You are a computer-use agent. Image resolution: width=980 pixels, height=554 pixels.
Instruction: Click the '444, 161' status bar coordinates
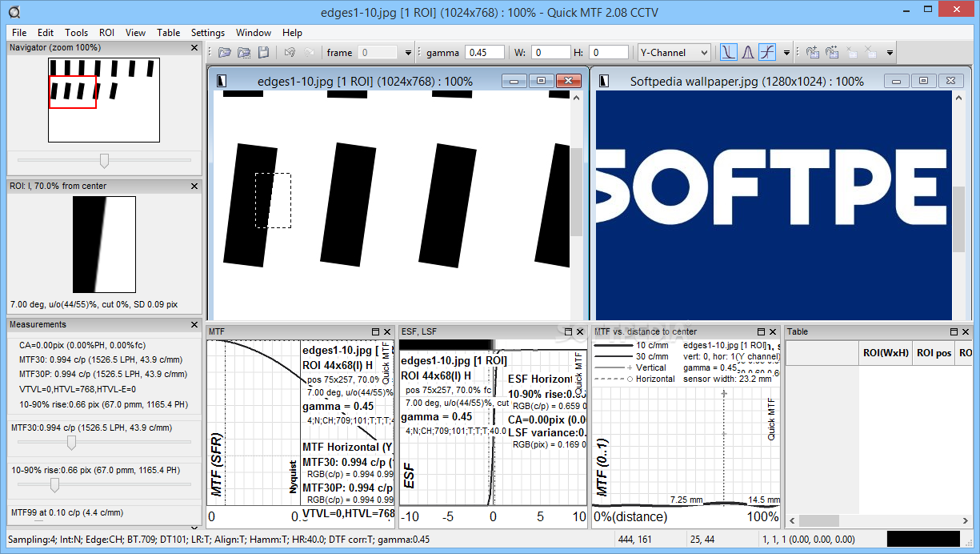(x=633, y=540)
